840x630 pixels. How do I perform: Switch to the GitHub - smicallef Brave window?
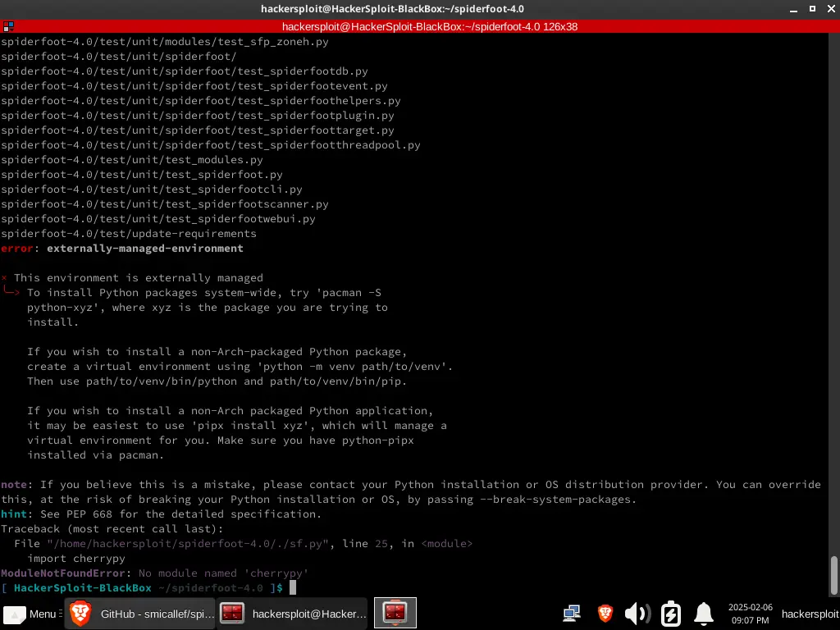coord(140,614)
